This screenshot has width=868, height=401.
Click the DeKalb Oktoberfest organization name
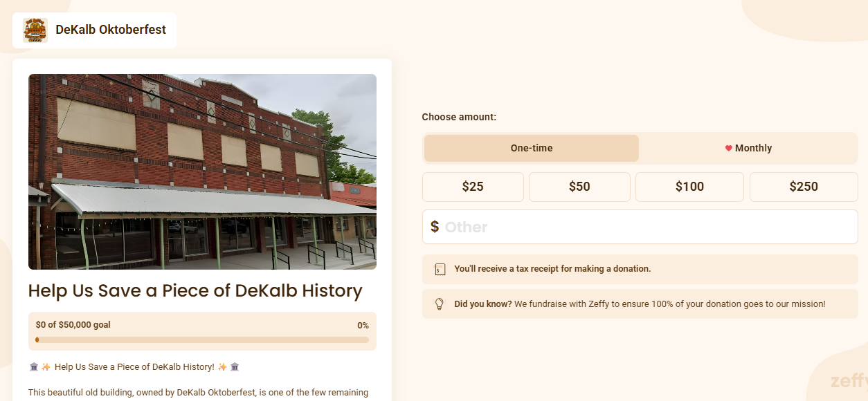[111, 30]
